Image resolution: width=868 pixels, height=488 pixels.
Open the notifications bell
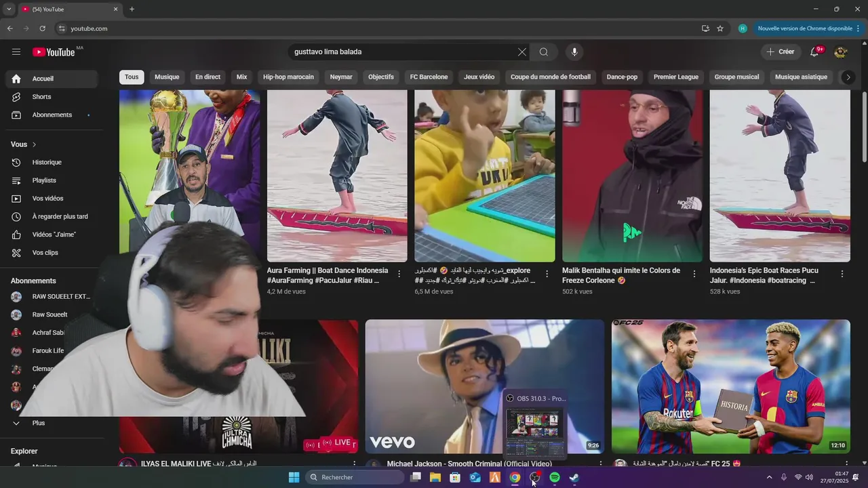click(815, 52)
